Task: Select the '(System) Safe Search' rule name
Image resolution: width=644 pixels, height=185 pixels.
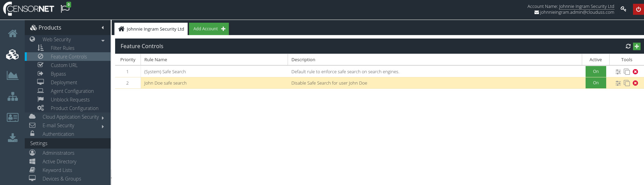Action: pyautogui.click(x=165, y=72)
